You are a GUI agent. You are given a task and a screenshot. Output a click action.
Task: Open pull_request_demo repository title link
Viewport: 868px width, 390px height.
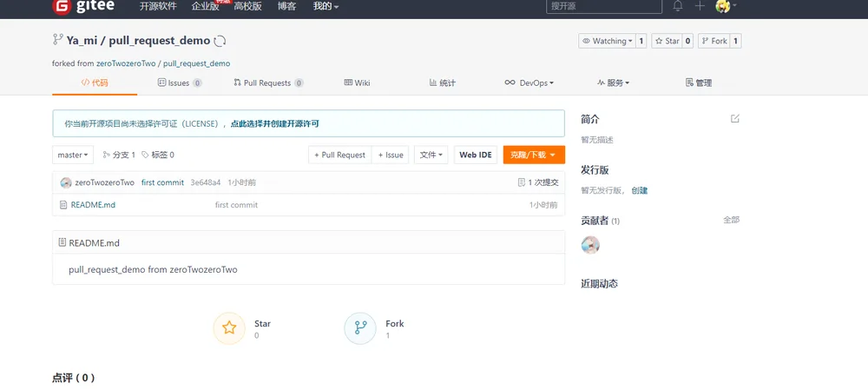click(x=160, y=41)
